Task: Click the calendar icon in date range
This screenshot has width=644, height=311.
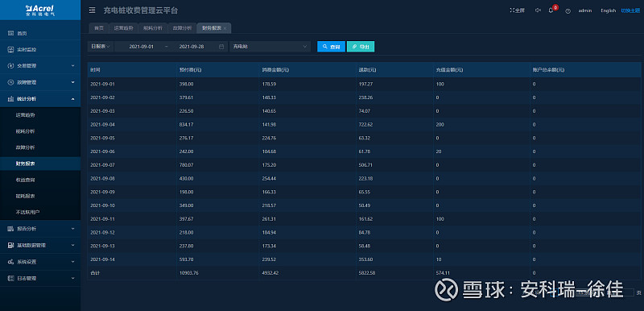Action: tap(221, 47)
